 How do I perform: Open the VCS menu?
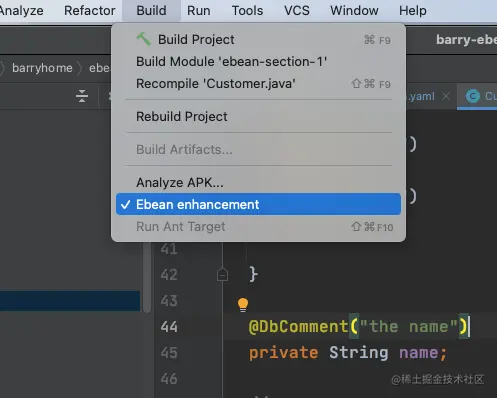(x=297, y=11)
